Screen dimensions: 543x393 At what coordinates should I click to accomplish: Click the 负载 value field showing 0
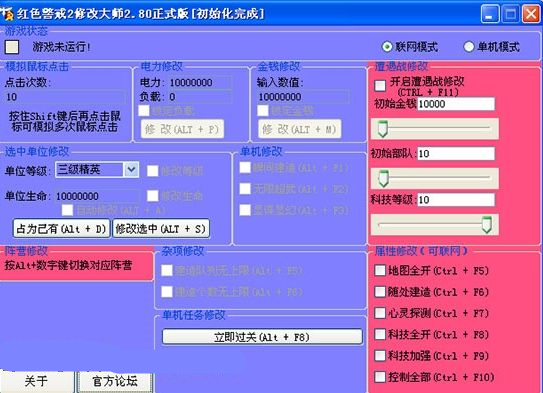point(200,97)
